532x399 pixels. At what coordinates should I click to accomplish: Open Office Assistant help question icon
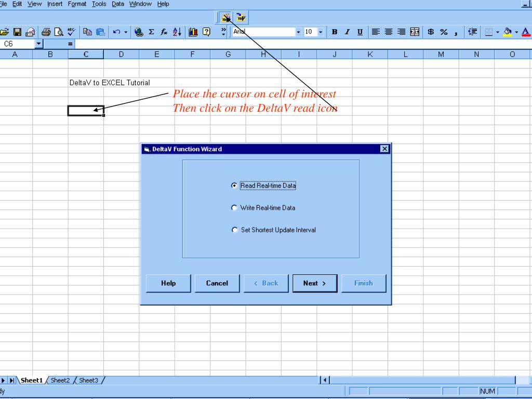click(x=206, y=32)
